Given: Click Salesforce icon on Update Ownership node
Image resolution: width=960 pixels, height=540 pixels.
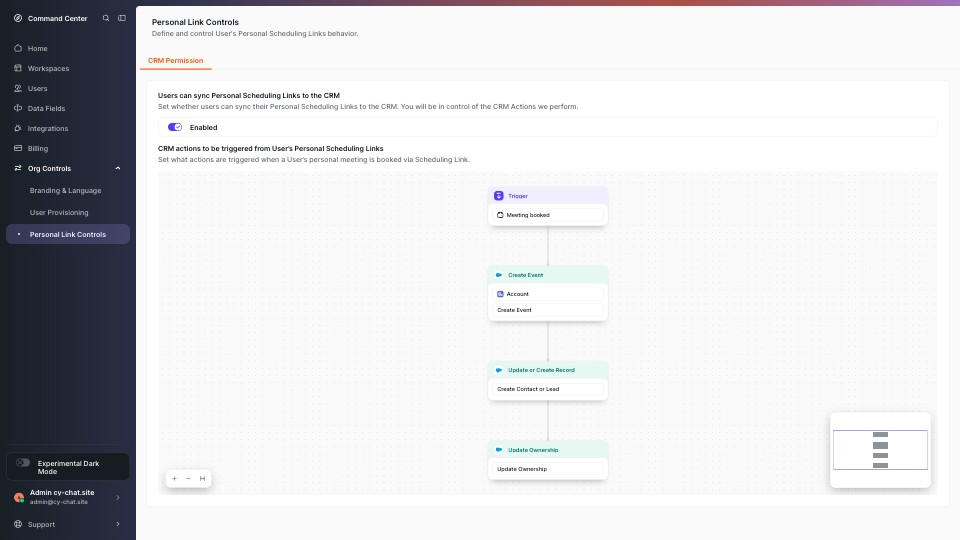Looking at the screenshot, I should point(499,449).
